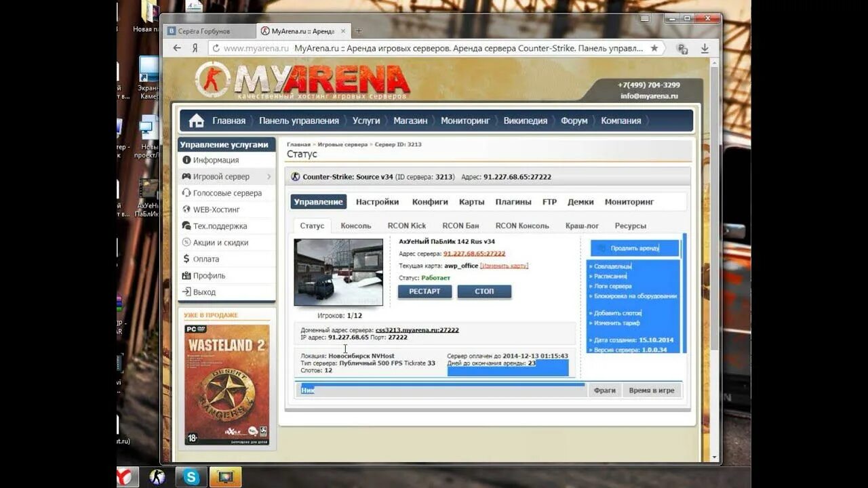Click server address link 91.227.68.65:27222
The image size is (868, 488).
[x=474, y=253]
